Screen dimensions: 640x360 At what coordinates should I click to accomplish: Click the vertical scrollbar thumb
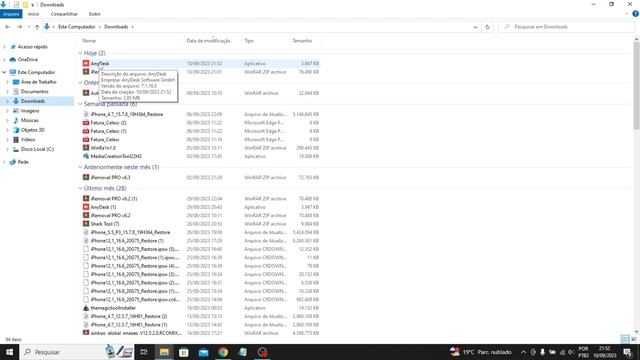click(636, 86)
